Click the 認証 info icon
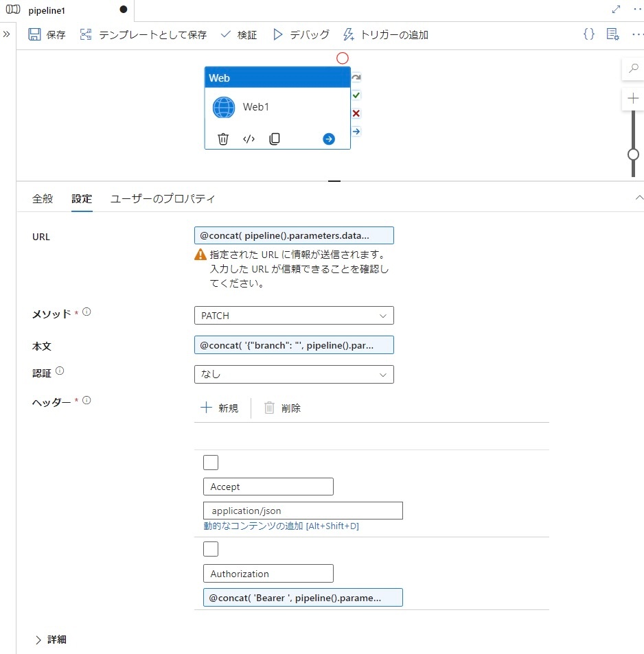This screenshot has width=644, height=654. 60,371
